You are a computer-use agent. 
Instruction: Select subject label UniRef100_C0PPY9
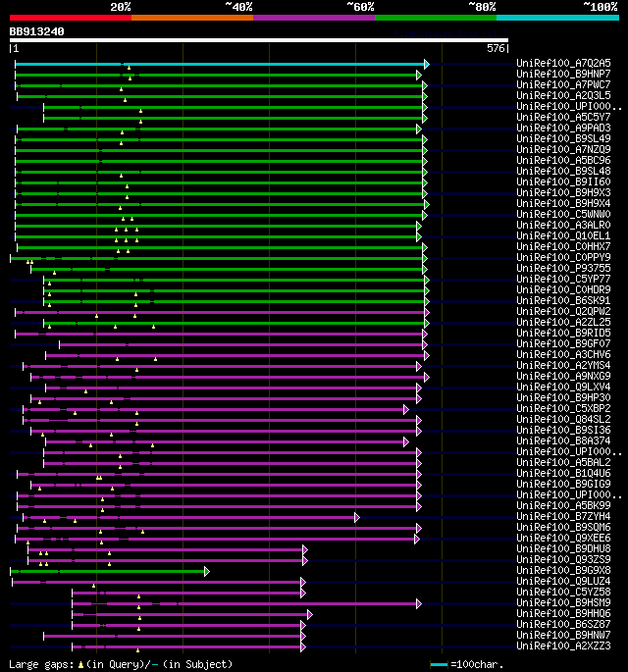point(563,257)
